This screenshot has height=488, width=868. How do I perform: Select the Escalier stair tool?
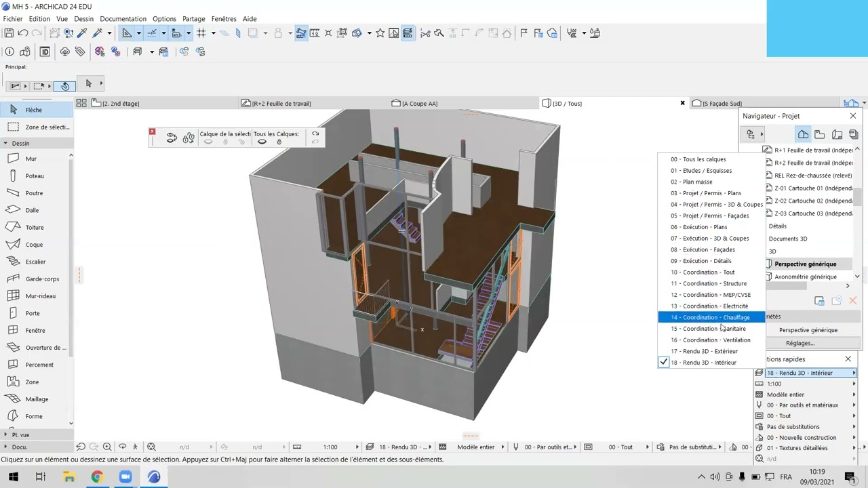[34, 262]
